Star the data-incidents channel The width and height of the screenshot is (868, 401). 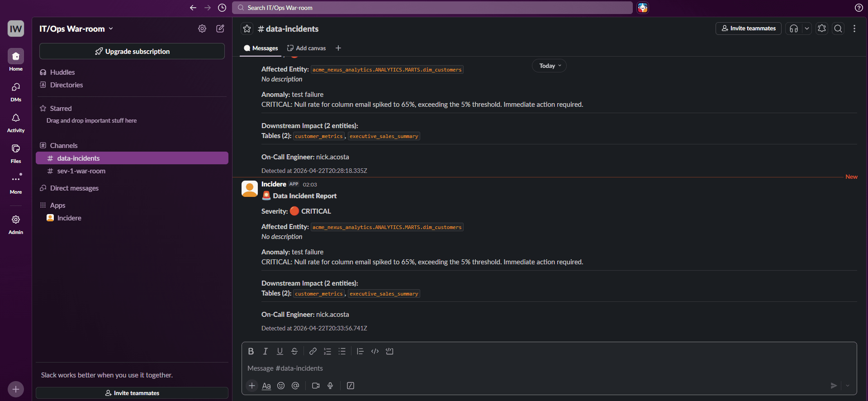pos(247,29)
